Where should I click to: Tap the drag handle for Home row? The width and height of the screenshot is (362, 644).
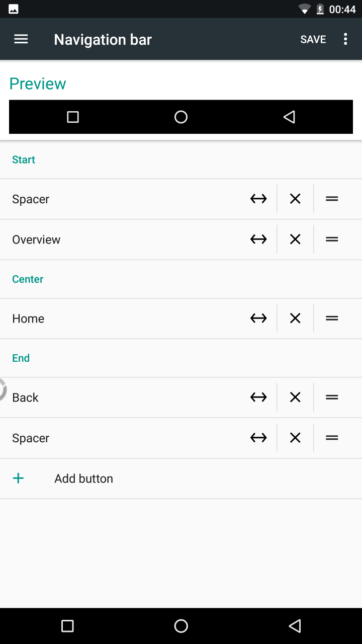(332, 318)
